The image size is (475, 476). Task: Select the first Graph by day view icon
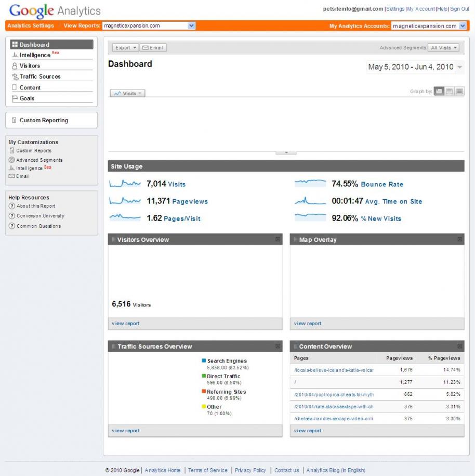click(439, 91)
